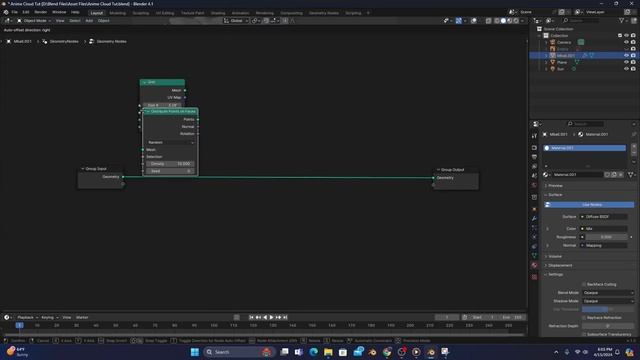This screenshot has height=360, width=640.
Task: Expand the Plane object in outliner
Action: tap(546, 62)
